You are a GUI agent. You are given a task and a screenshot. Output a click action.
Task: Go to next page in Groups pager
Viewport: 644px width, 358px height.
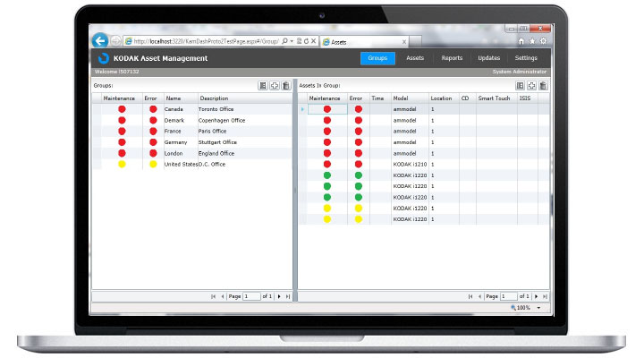(x=279, y=296)
